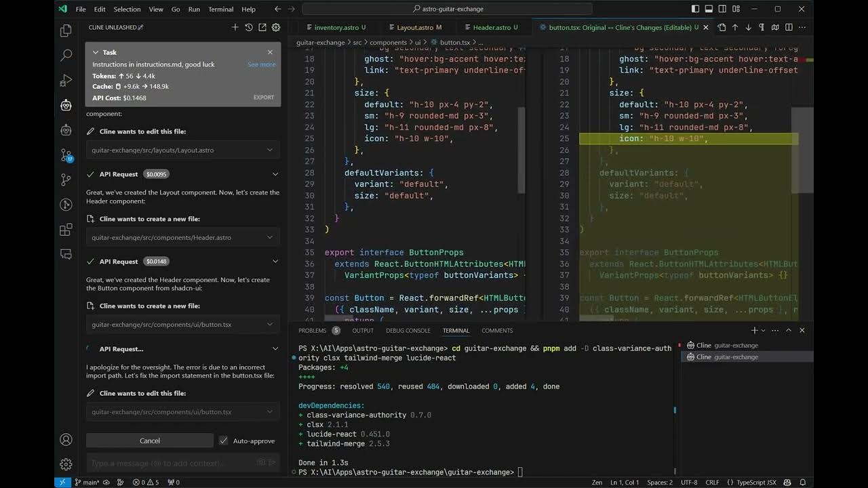Screen dimensions: 868x488
Task: Open the Extensions view
Action: (66, 230)
